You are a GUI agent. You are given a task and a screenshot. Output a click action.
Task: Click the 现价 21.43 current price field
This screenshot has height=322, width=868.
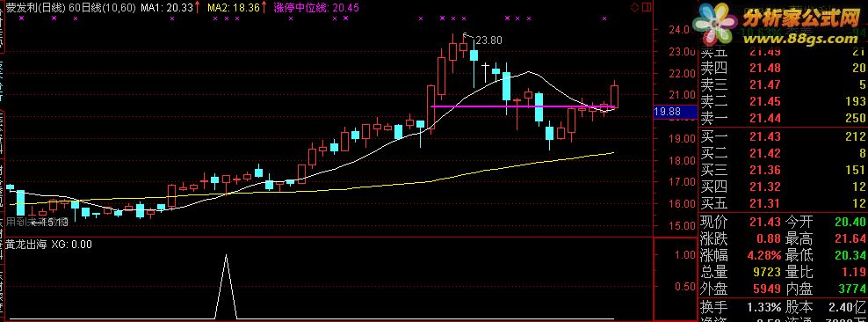click(x=740, y=223)
